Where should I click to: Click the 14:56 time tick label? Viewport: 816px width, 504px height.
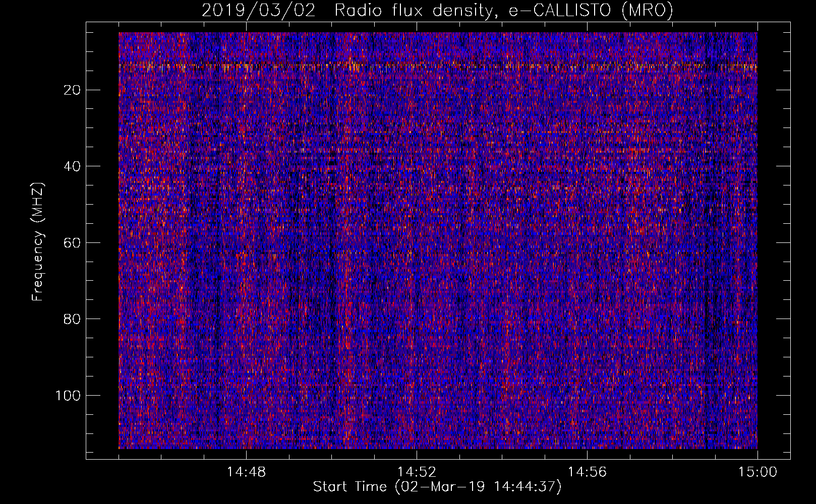tap(587, 472)
